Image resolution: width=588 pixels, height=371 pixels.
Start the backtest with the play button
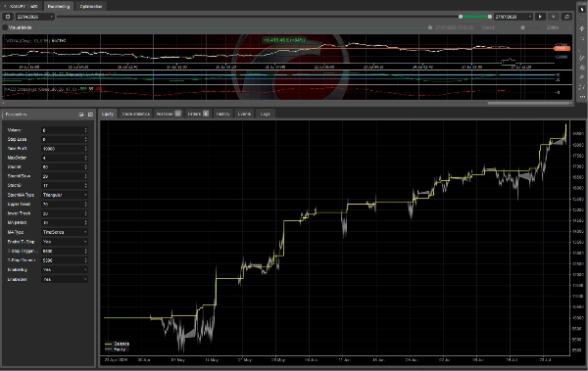pos(540,17)
